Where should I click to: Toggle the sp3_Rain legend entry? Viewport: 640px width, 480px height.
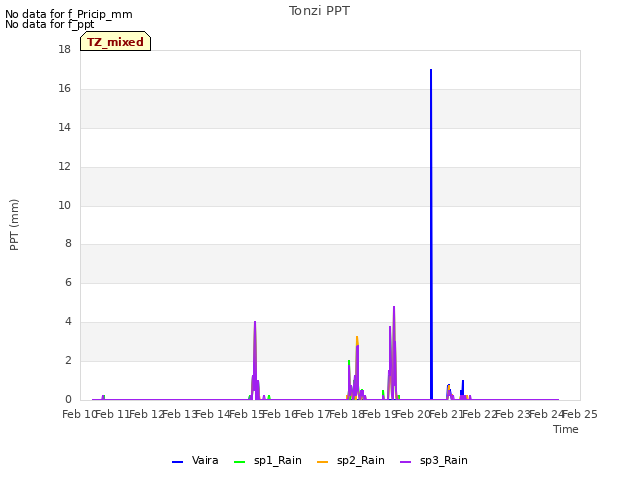(434, 461)
